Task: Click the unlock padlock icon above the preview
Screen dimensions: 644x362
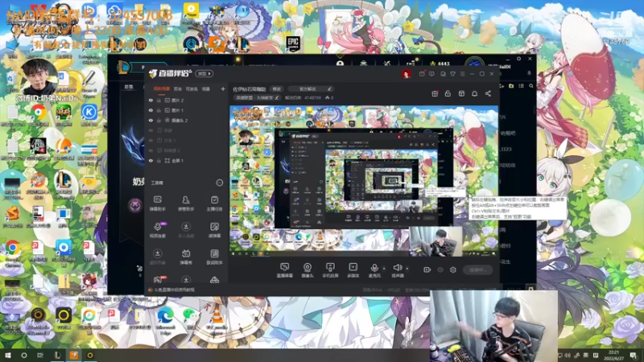Action: click(x=448, y=93)
